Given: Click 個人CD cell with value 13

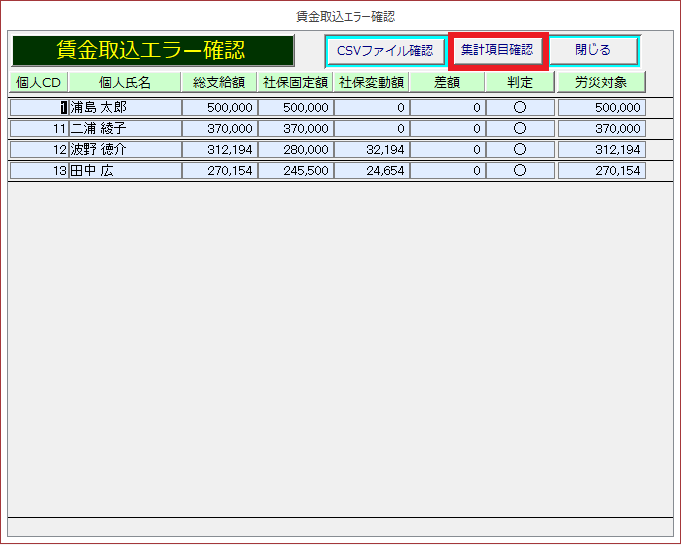Looking at the screenshot, I should click(x=39, y=171).
